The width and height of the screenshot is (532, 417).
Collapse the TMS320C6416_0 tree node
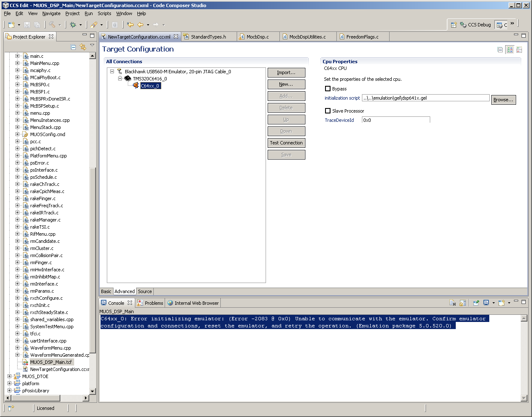coord(120,79)
